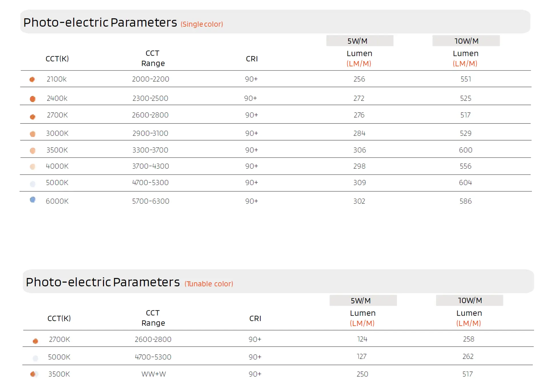Click the 5700-6300 CCT range cell
Image resolution: width=548 pixels, height=392 pixels.
[x=150, y=201]
